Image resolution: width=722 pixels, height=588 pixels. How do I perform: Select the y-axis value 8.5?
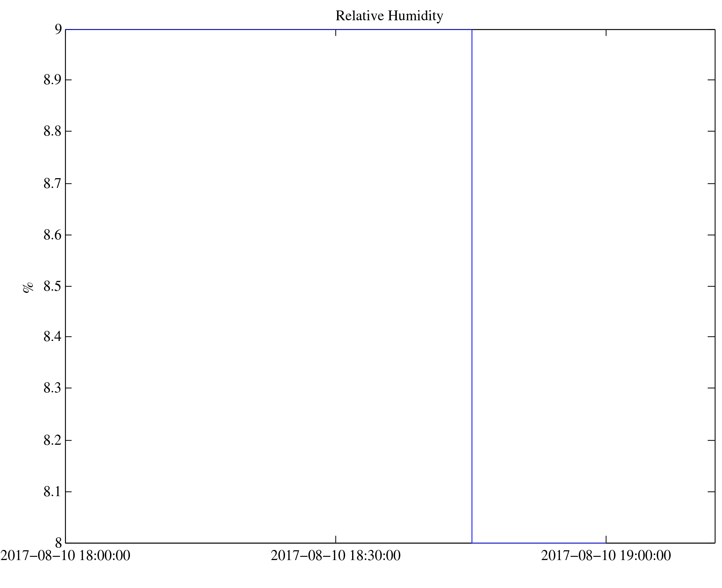coord(53,286)
